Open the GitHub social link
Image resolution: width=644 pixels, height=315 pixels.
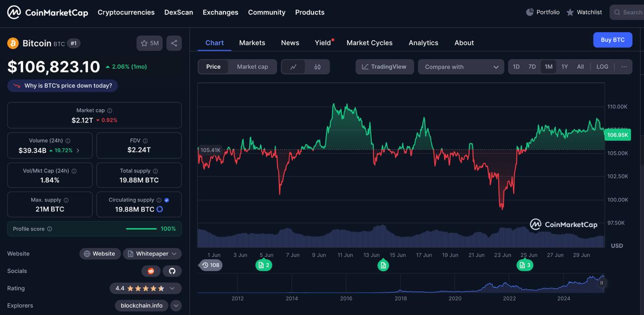point(172,271)
